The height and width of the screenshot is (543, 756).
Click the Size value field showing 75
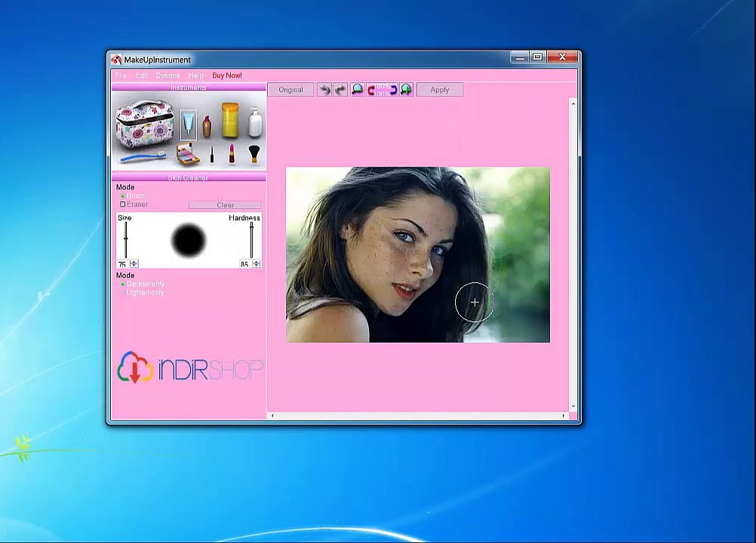[123, 264]
